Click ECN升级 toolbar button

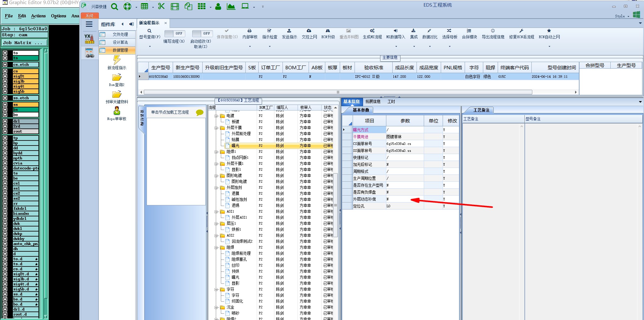[x=328, y=34]
